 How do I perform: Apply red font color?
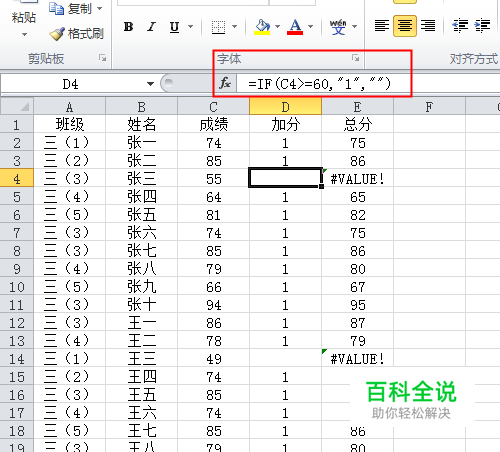pyautogui.click(x=295, y=26)
